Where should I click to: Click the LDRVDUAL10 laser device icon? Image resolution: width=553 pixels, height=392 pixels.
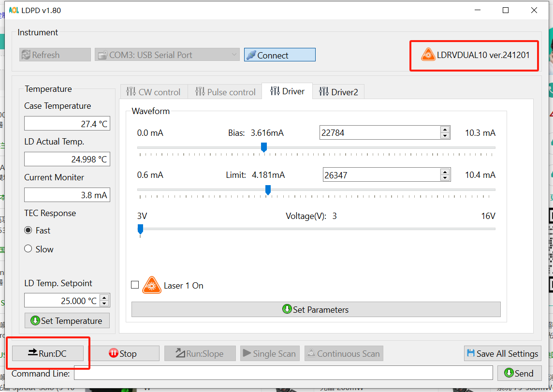[x=427, y=55]
